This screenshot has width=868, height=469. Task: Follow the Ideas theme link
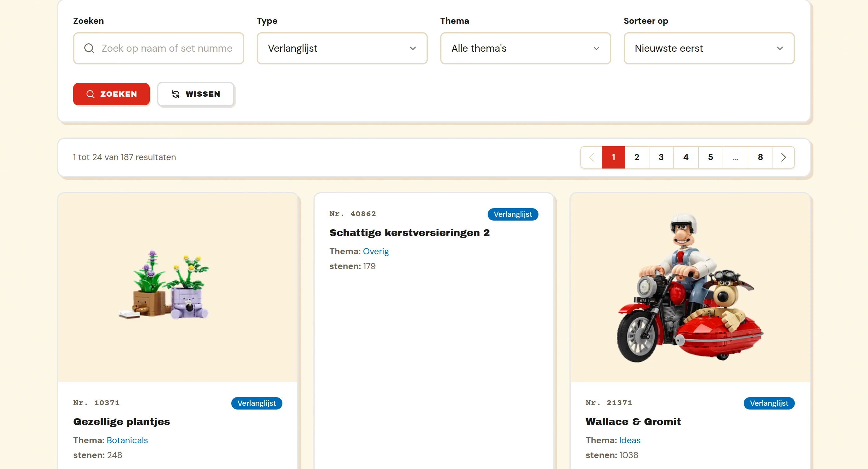[630, 441]
